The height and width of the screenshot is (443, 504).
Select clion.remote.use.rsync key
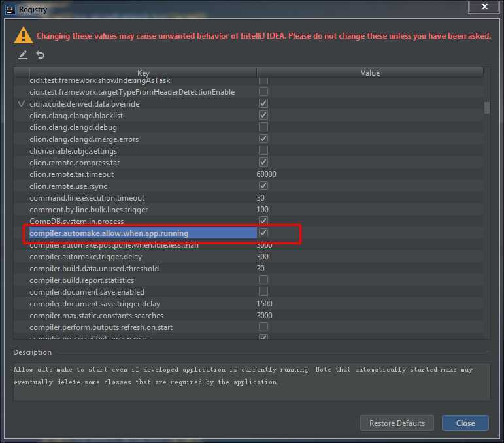(x=68, y=186)
